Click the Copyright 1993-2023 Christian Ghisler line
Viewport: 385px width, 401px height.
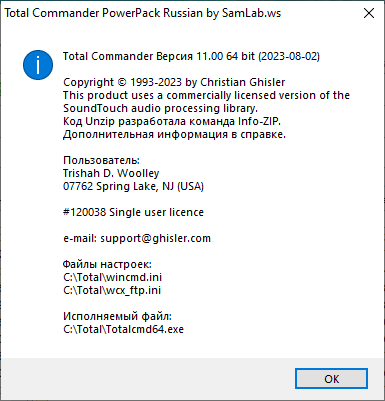click(x=174, y=82)
